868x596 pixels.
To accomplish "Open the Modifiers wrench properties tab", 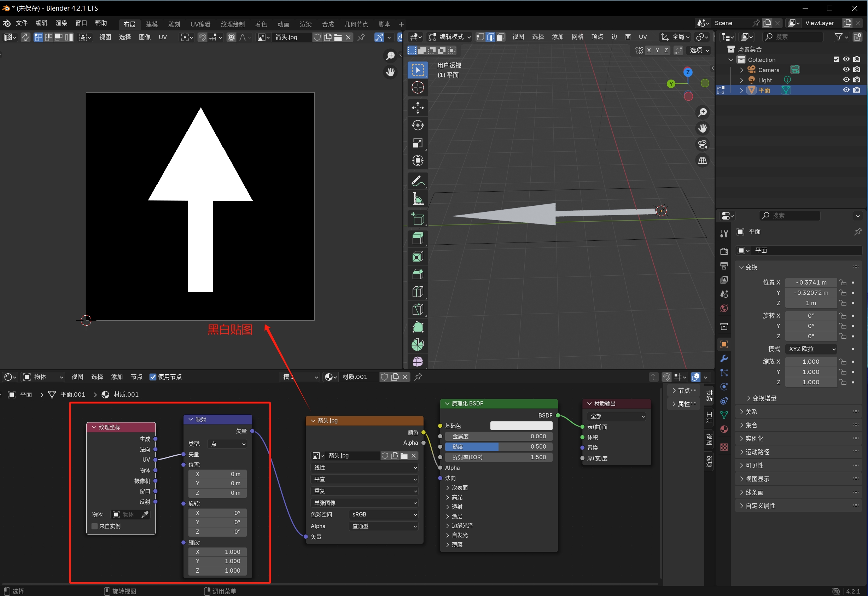I will click(724, 358).
